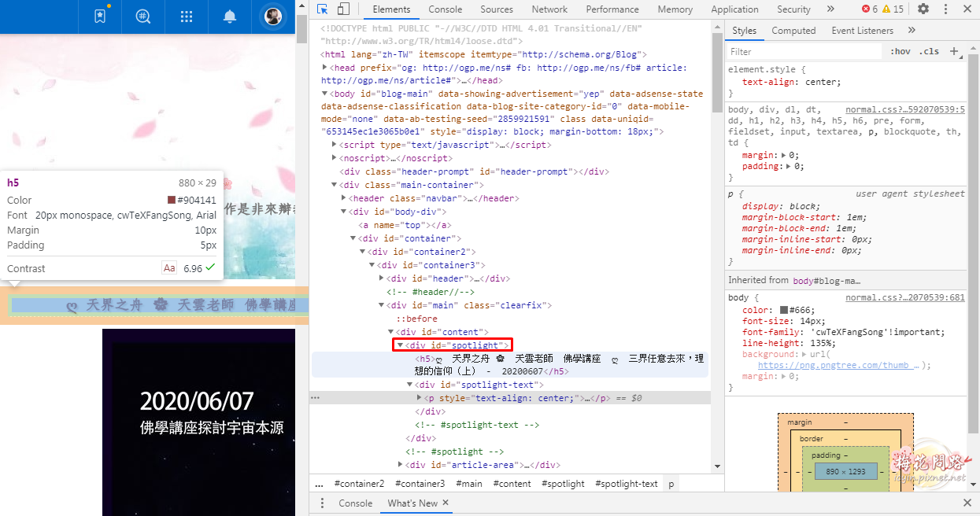Image resolution: width=980 pixels, height=516 pixels.
Task: Toggle the .cls class editor
Action: point(929,51)
